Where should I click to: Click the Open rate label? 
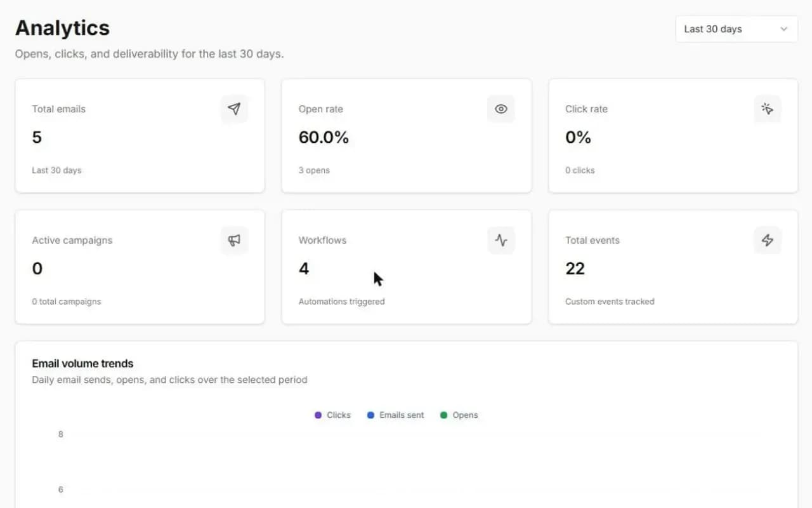[x=320, y=109]
